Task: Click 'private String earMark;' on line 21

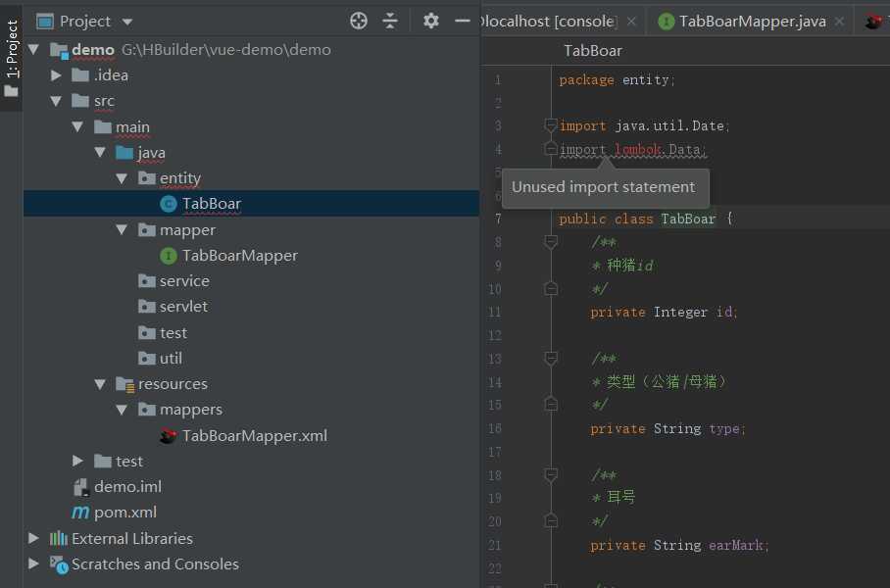Action: 679,545
